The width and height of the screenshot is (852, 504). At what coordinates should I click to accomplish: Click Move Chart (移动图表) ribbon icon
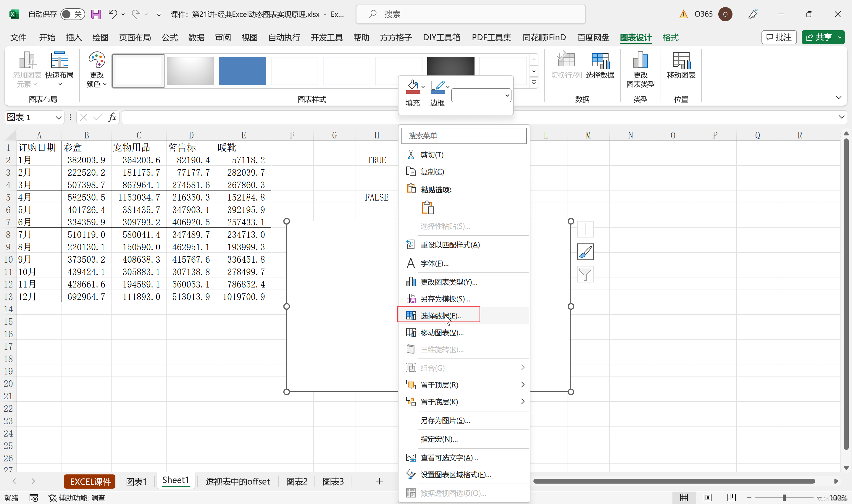pyautogui.click(x=681, y=66)
